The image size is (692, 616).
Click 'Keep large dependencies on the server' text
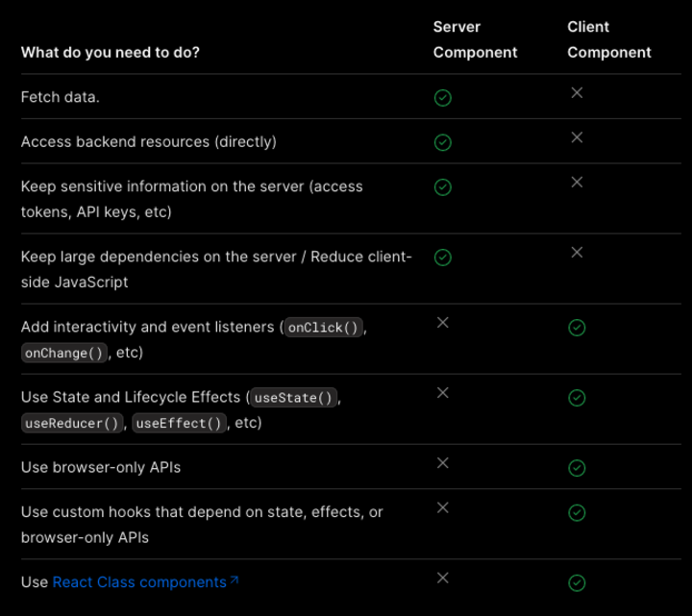coord(159,257)
